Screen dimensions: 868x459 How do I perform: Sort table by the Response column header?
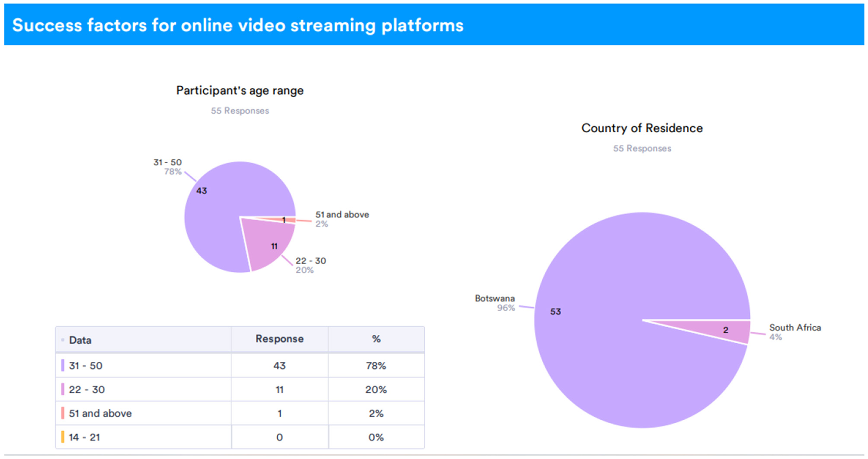click(279, 339)
